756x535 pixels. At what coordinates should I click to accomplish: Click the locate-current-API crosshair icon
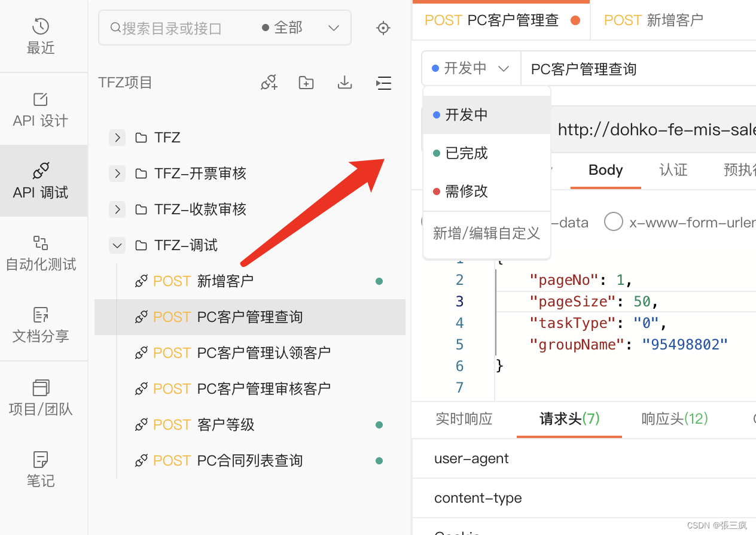[383, 28]
